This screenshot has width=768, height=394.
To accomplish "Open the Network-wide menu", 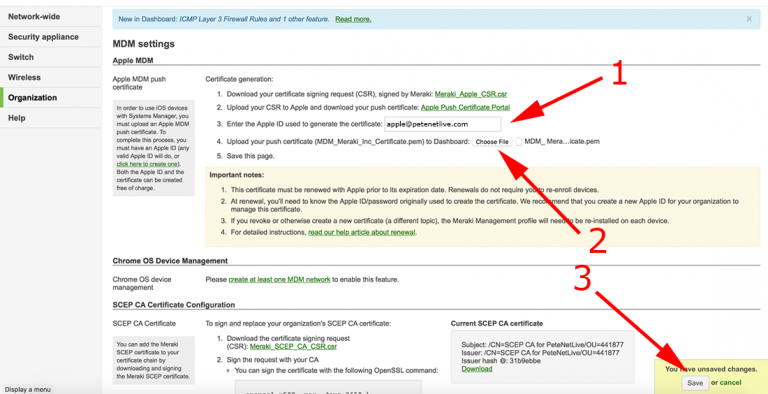I will [x=50, y=17].
